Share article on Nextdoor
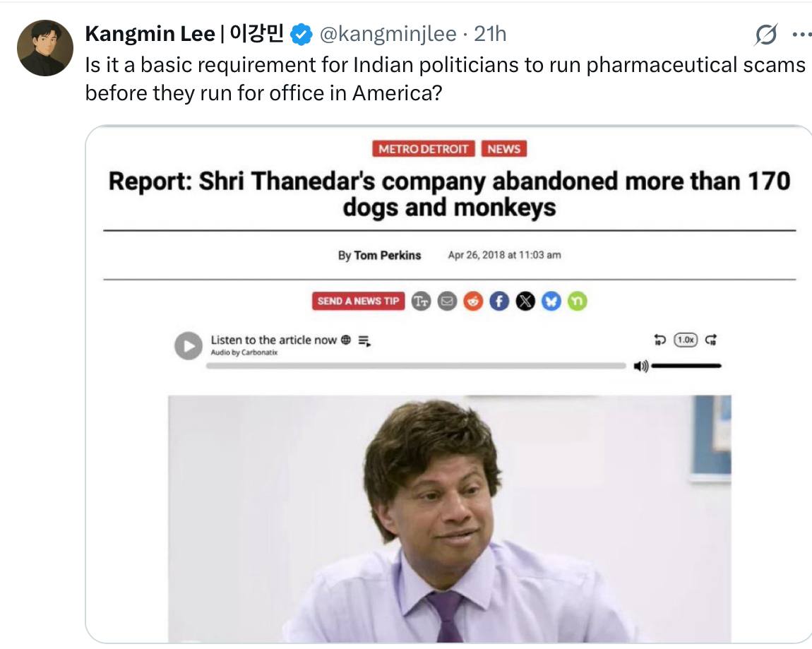Viewport: 812px width, 649px height. [x=577, y=301]
